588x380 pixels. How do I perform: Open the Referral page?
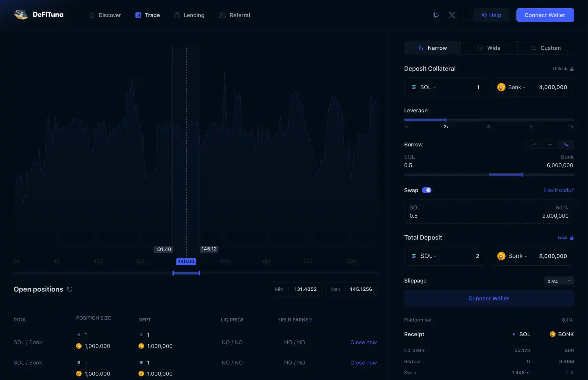pyautogui.click(x=234, y=15)
